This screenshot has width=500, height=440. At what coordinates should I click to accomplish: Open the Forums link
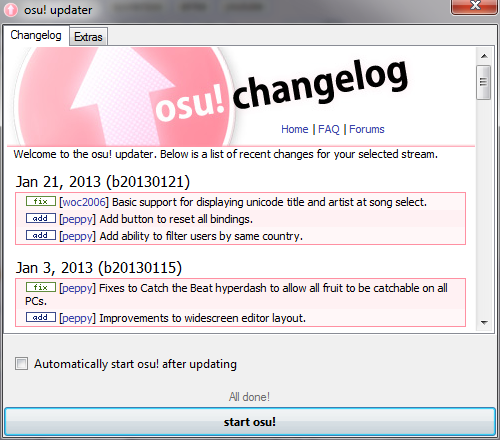[367, 129]
